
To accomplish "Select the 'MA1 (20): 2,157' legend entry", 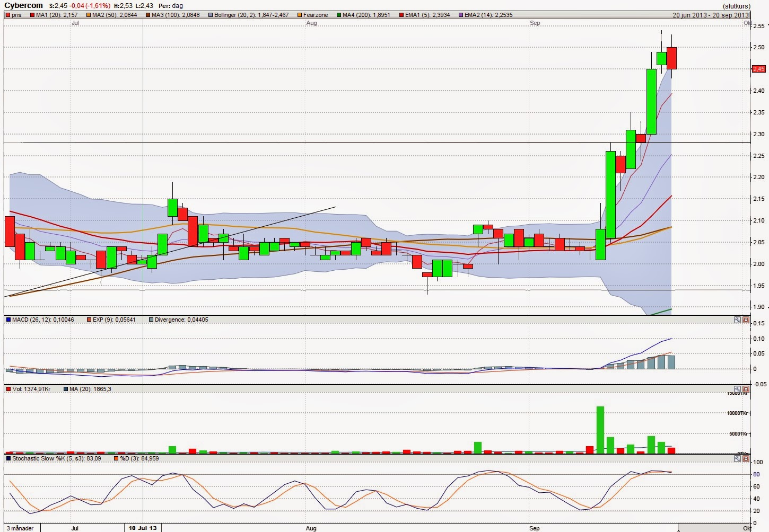I will pyautogui.click(x=57, y=15).
